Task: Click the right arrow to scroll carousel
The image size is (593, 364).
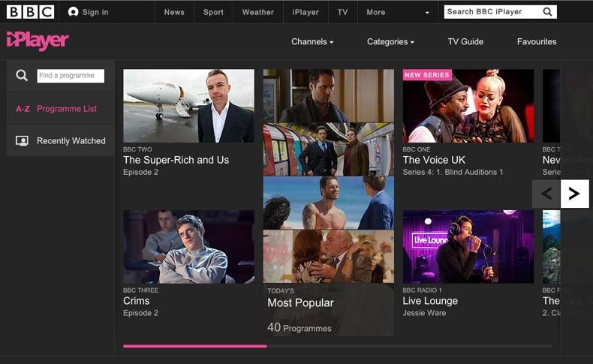Action: [574, 194]
